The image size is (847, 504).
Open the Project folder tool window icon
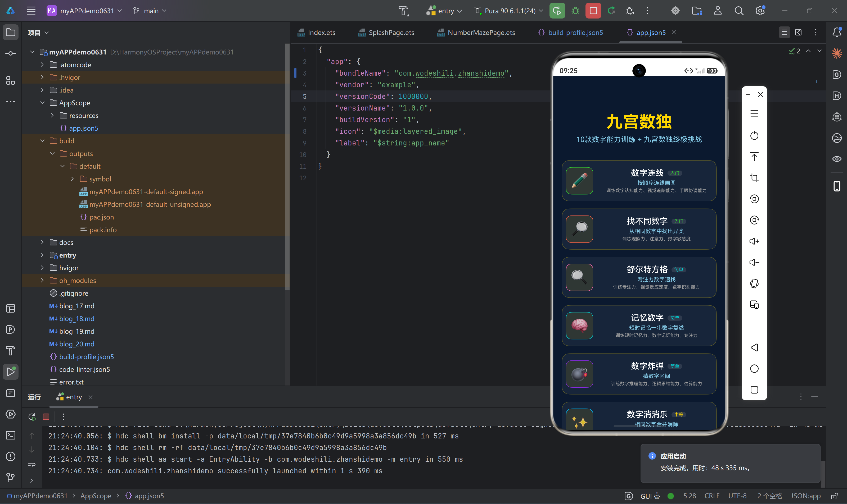pyautogui.click(x=11, y=32)
